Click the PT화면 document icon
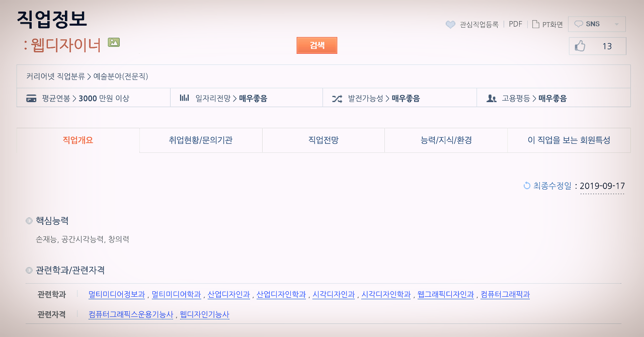This screenshot has height=337, width=644. tap(536, 24)
